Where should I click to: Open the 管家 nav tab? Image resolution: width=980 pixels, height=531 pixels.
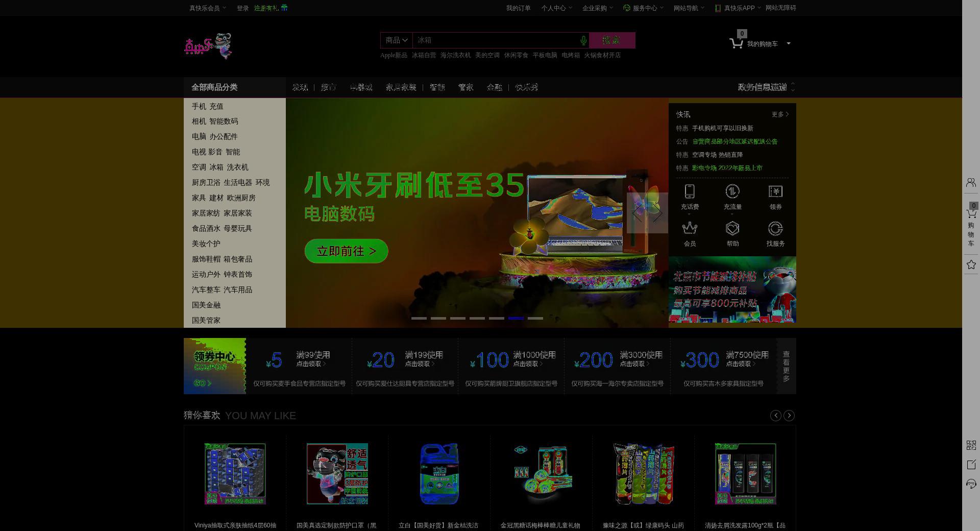coord(465,87)
